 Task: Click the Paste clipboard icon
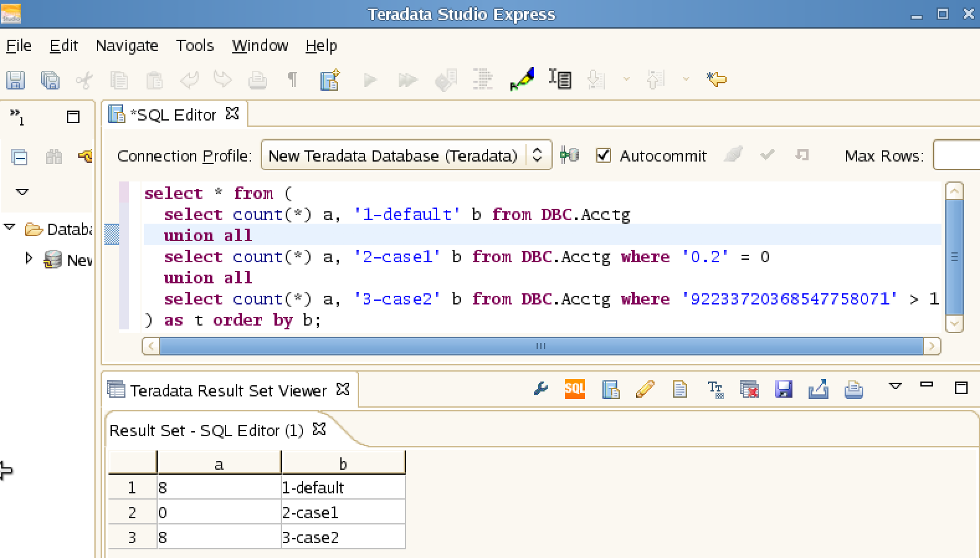point(154,80)
